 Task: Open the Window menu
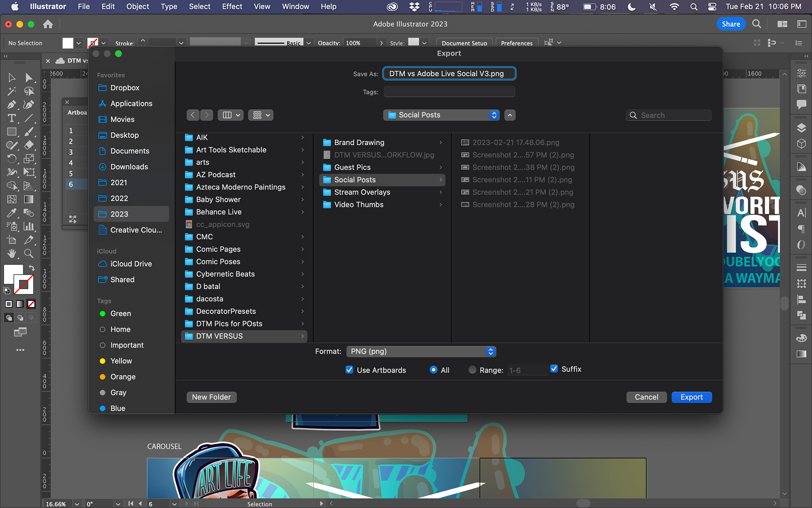(295, 6)
